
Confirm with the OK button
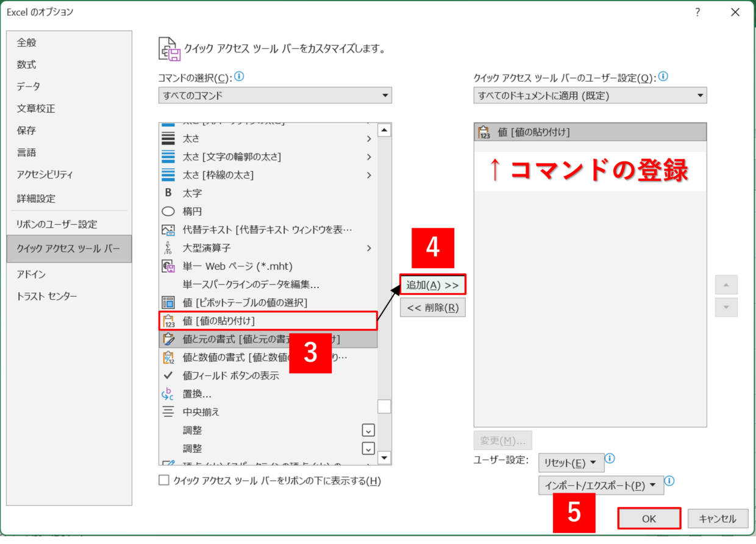(x=649, y=518)
